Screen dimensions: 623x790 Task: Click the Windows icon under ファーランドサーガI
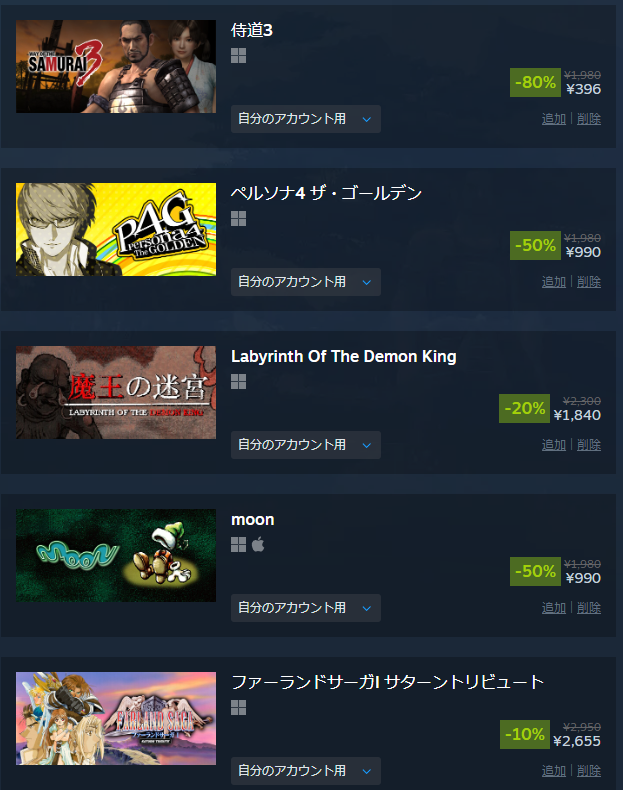point(238,708)
